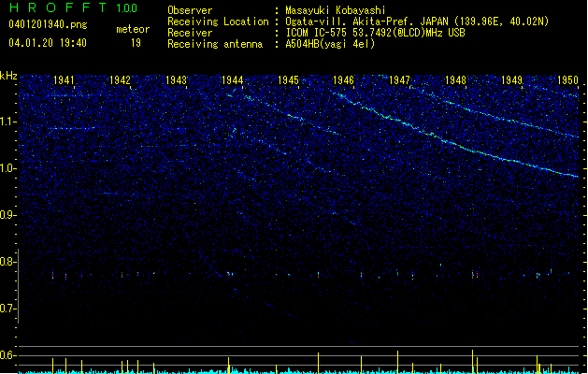Click the date 04.01.20 19:40
This screenshot has width=588, height=374.
48,43
